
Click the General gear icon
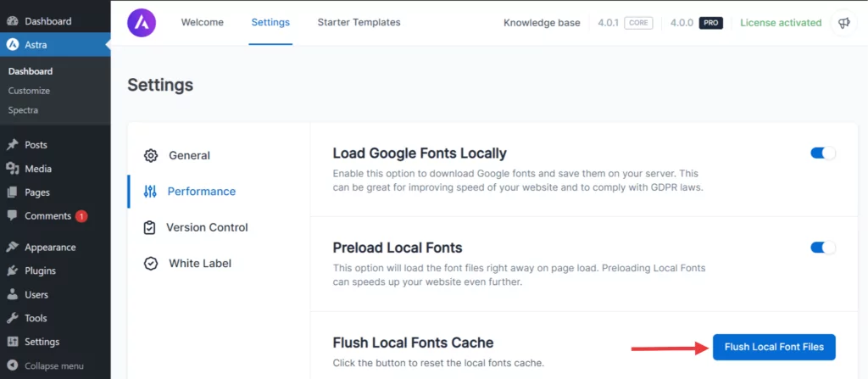[x=151, y=156]
